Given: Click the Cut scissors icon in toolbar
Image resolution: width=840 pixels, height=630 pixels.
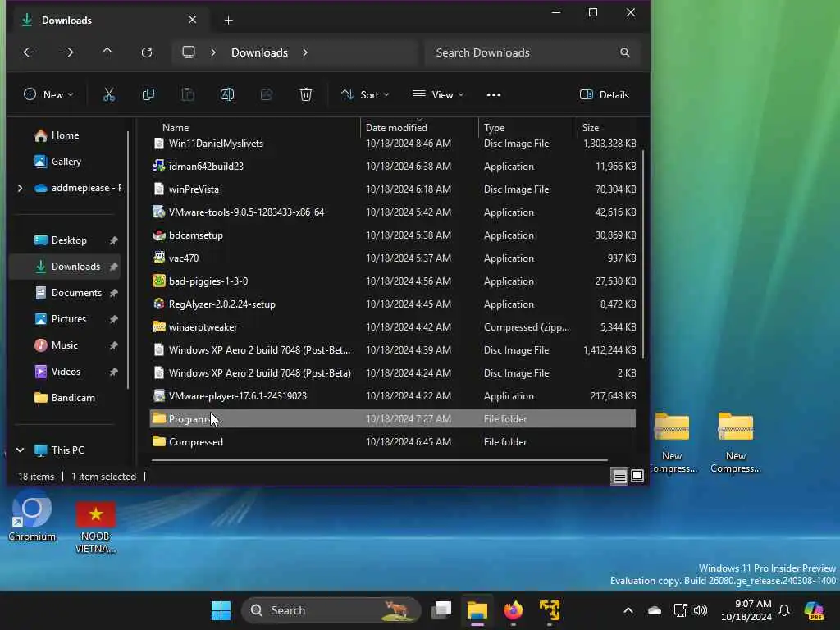Looking at the screenshot, I should tap(109, 95).
